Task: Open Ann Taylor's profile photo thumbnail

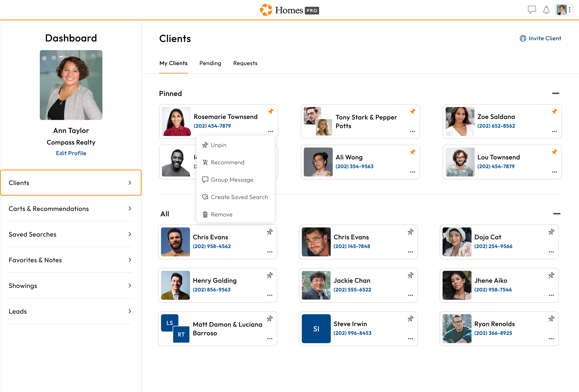Action: pyautogui.click(x=71, y=85)
